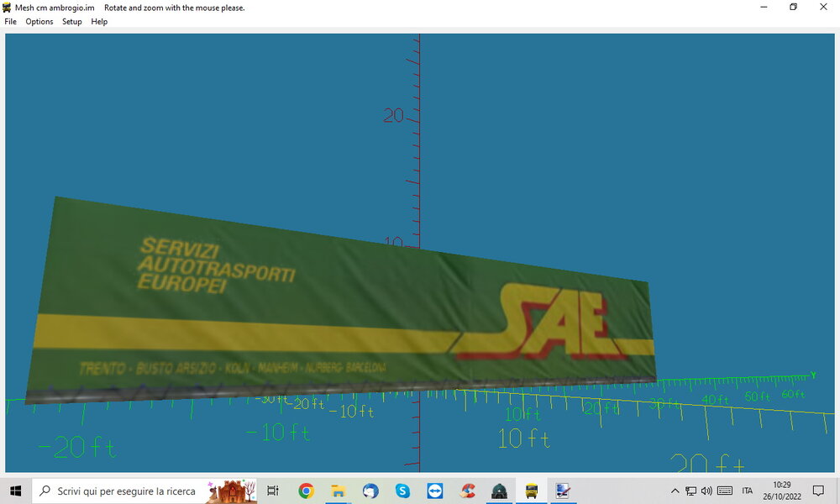This screenshot has height=504, width=840.
Task: Click the search highlights castle image
Action: [x=233, y=491]
